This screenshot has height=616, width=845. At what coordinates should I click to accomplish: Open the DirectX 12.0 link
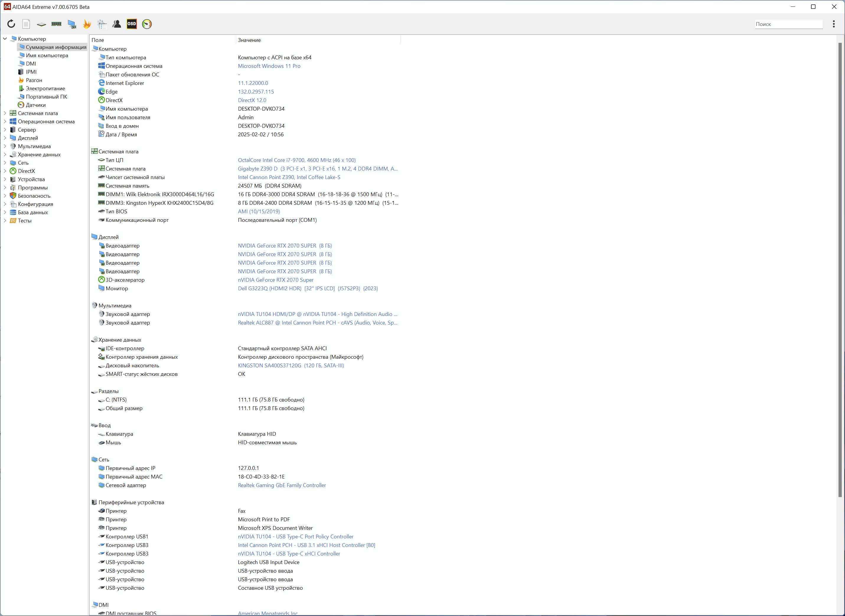(252, 100)
